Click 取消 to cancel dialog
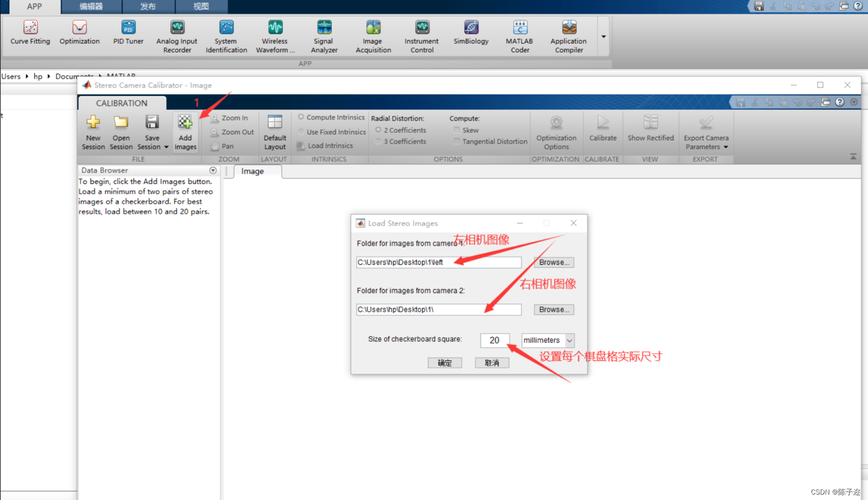868x500 pixels. pyautogui.click(x=492, y=363)
